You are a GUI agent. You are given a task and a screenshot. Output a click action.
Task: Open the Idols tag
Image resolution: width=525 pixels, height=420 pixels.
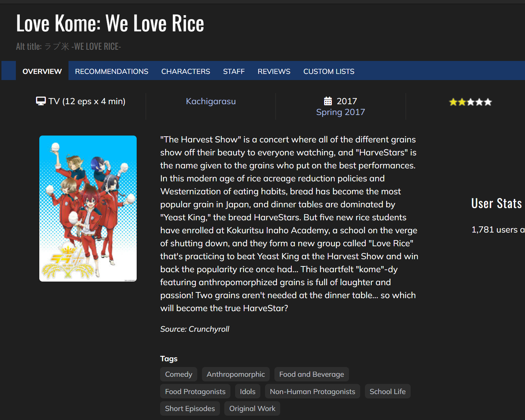[x=247, y=392]
